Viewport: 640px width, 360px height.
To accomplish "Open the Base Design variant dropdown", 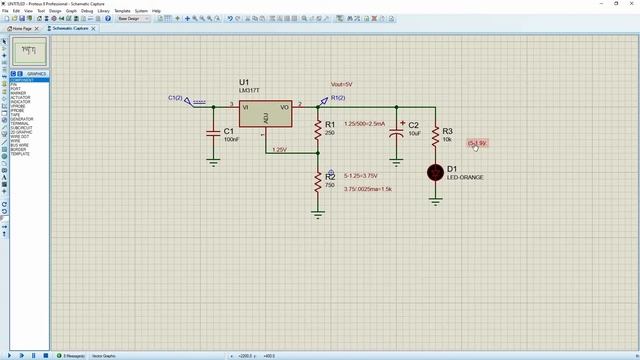I will (x=133, y=18).
